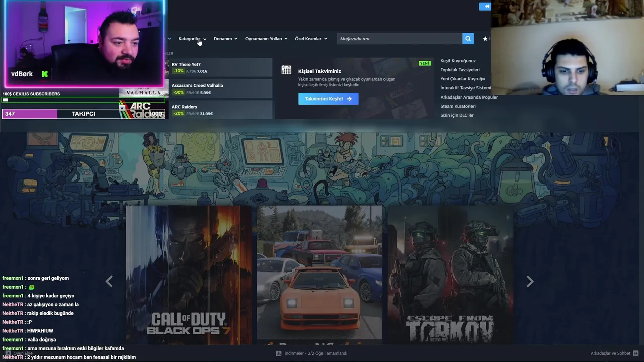The image size is (644, 362).
Task: Click the downloads icon in bottom bar
Action: pos(279,353)
